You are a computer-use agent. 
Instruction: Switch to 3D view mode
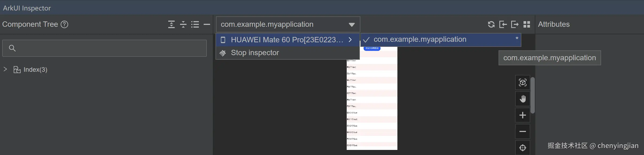pyautogui.click(x=522, y=82)
